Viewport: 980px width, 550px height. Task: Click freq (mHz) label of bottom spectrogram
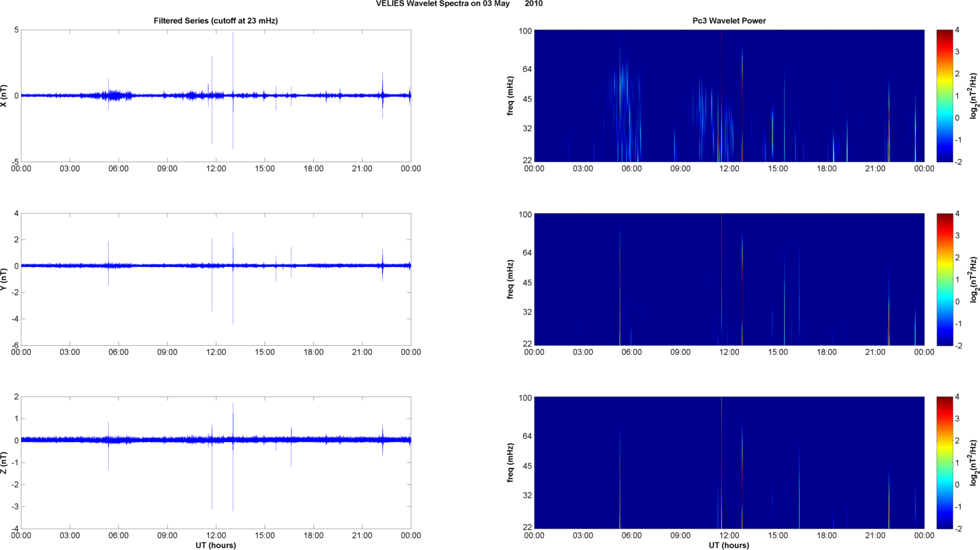tap(510, 463)
